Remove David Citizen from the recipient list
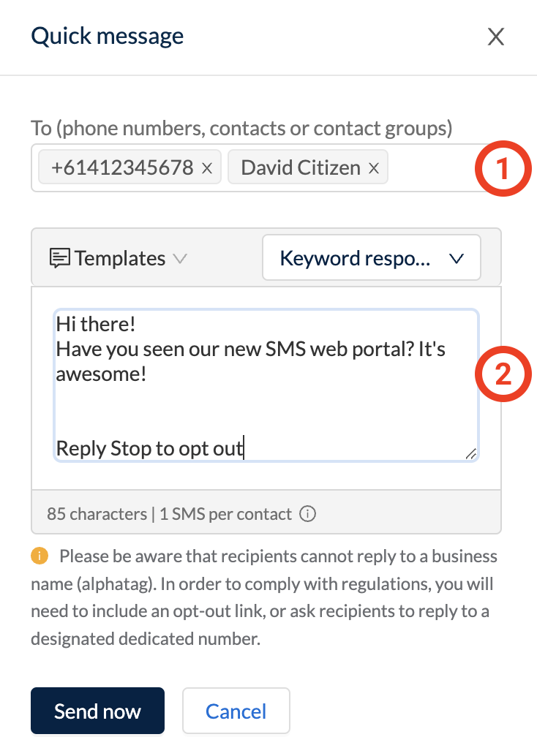 point(373,167)
